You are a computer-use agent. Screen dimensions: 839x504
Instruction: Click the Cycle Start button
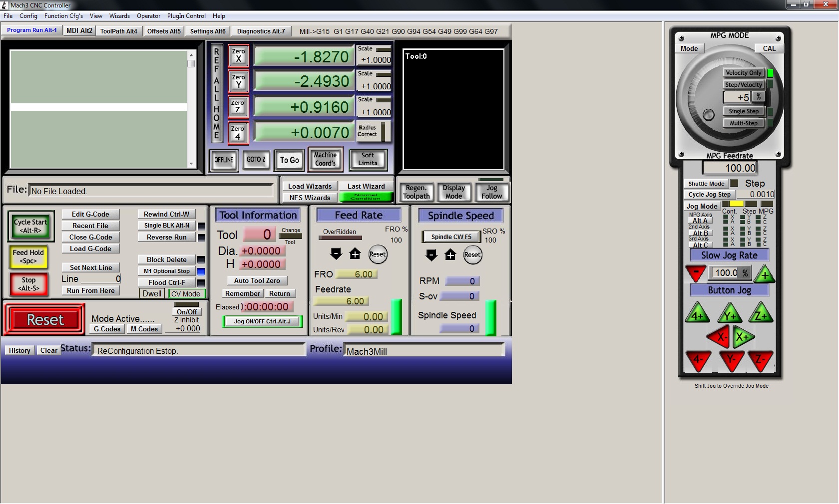(30, 226)
